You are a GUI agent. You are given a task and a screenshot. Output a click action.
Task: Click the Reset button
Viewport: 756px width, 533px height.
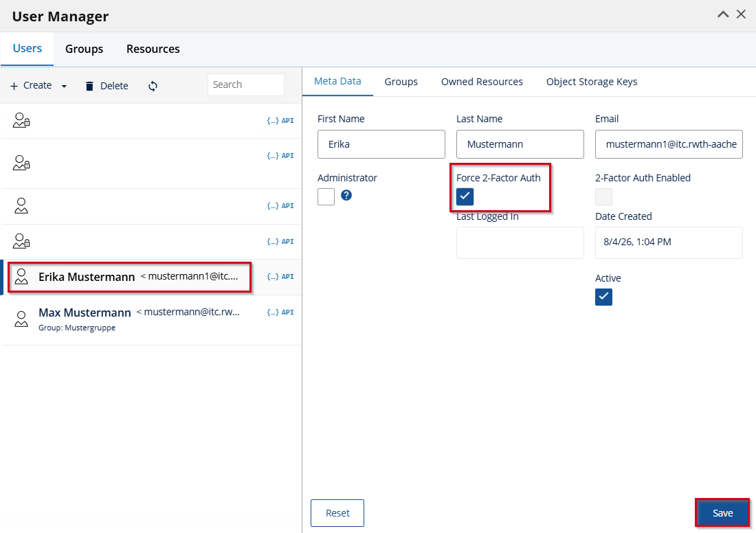(x=337, y=513)
